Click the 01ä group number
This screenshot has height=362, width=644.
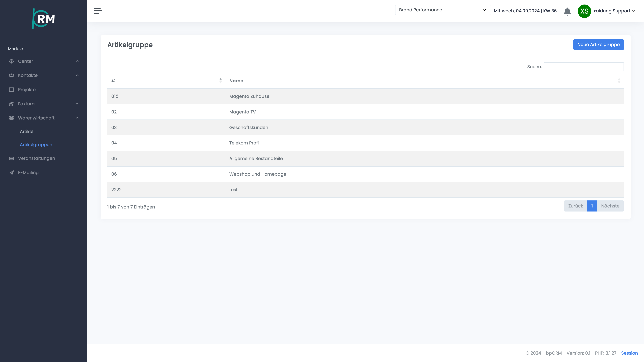[x=115, y=96]
